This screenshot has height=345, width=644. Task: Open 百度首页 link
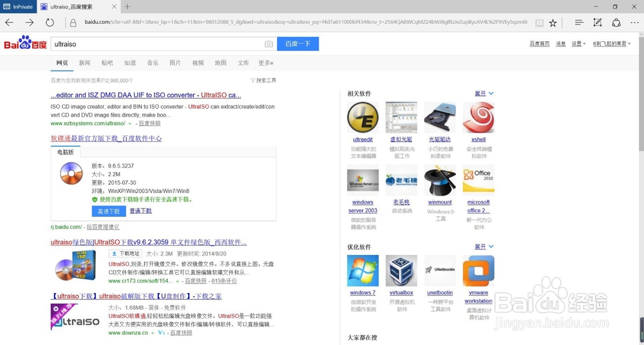539,44
